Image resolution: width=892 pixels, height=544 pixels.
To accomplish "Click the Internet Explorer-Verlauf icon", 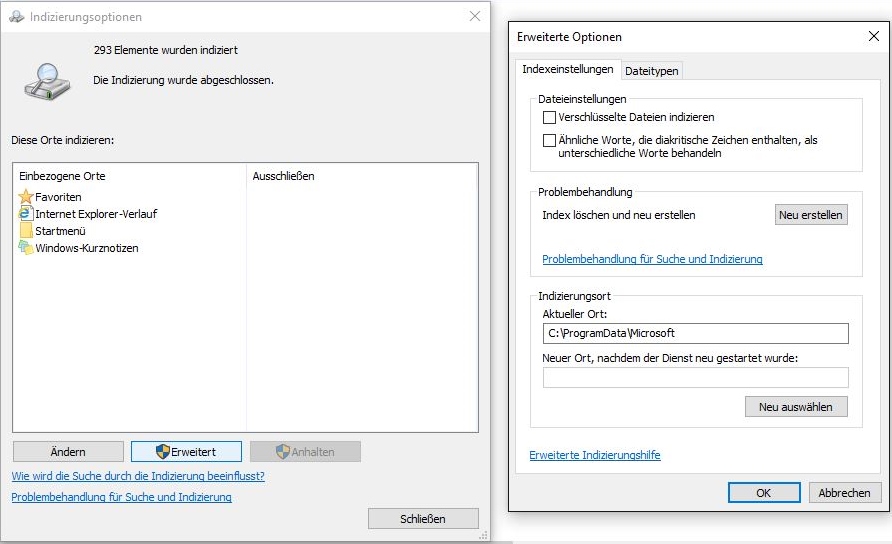I will (26, 214).
